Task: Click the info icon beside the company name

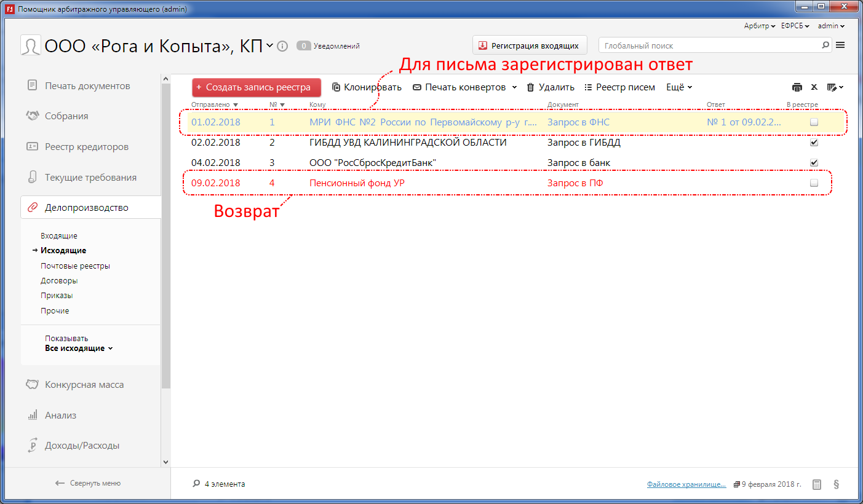Action: 282,46
